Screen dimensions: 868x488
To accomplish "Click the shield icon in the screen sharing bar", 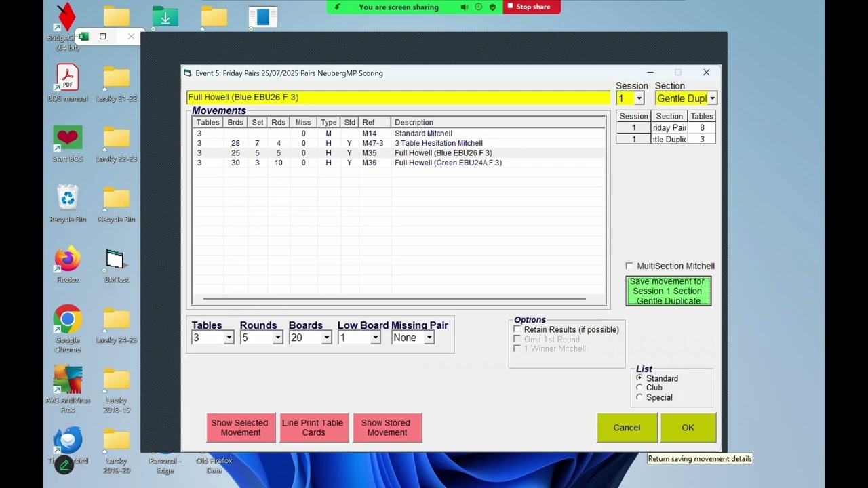I will (x=492, y=7).
